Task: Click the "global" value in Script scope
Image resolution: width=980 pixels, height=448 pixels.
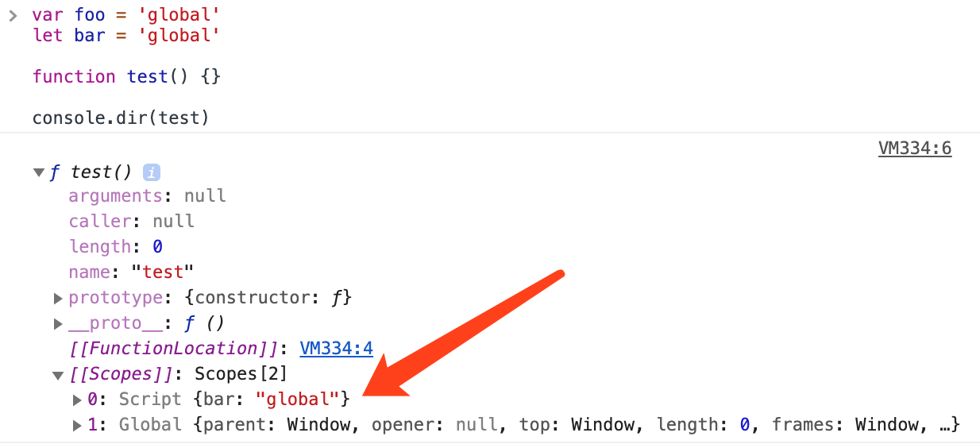Action: 298,400
